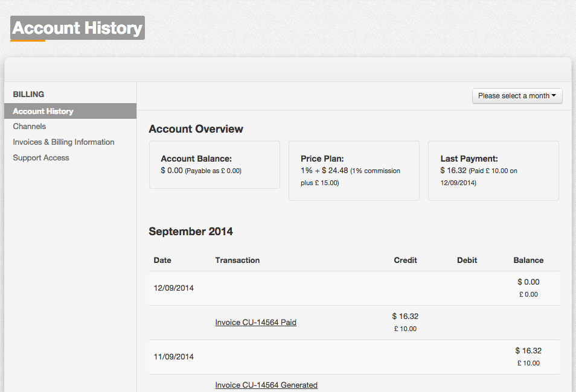The image size is (576, 392).
Task: Click the Balance column header
Action: [528, 261]
